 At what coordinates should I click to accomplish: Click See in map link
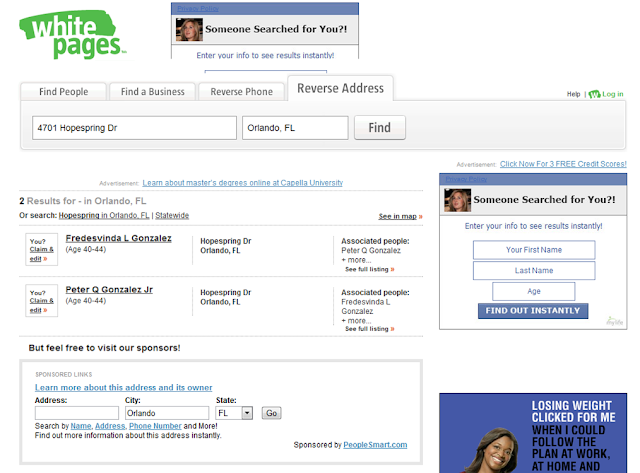pyautogui.click(x=400, y=216)
